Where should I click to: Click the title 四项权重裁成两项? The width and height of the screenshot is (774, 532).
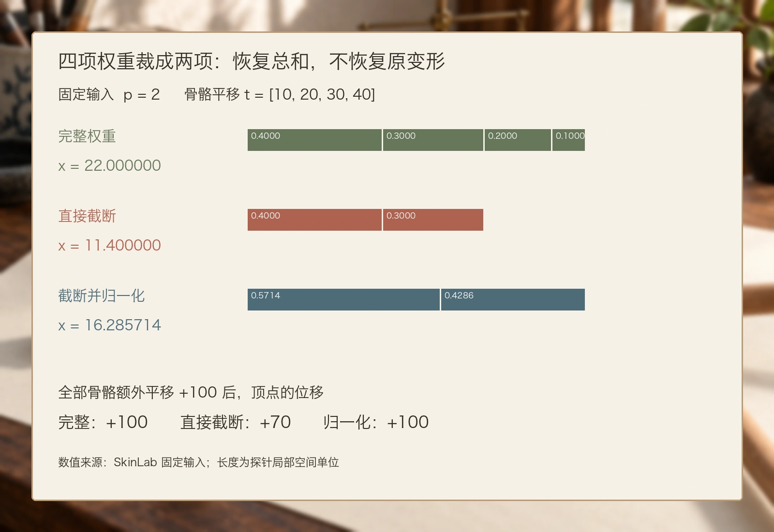click(x=252, y=61)
